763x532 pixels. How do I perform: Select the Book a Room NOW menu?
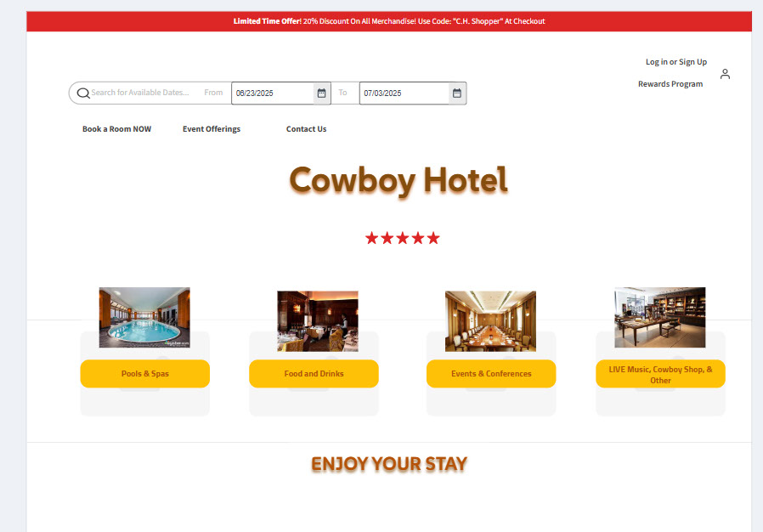[116, 129]
